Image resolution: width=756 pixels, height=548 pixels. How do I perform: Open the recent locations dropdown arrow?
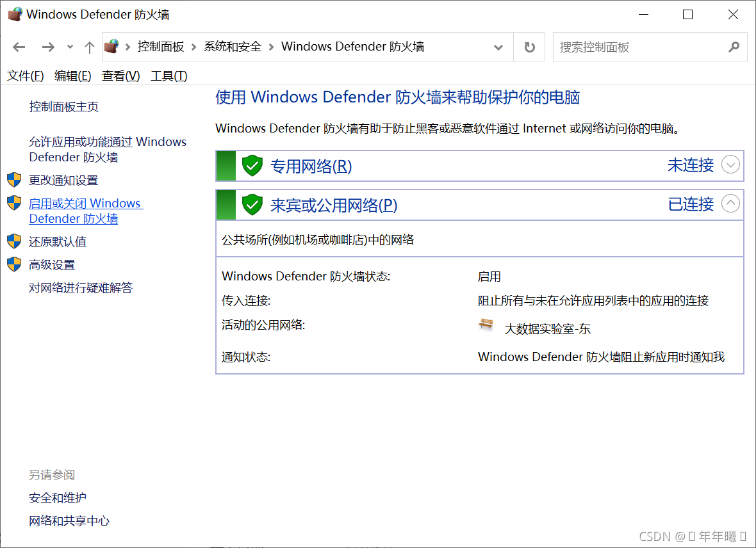click(x=70, y=47)
